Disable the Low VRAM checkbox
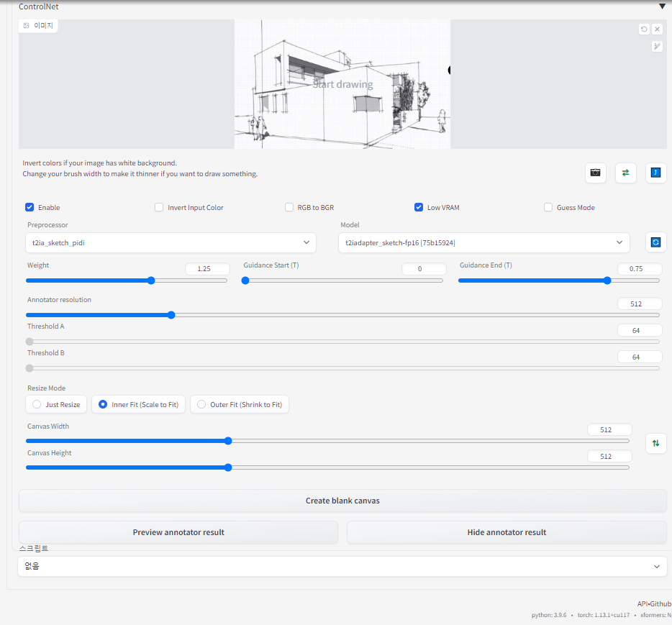This screenshot has width=672, height=625. click(x=419, y=207)
